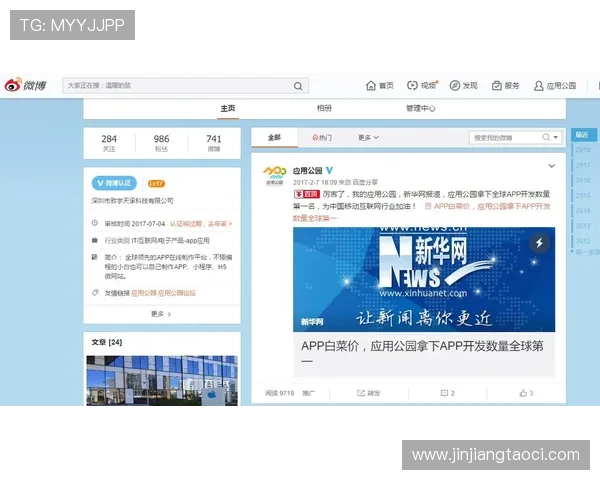The image size is (600, 480).
Task: Click 深圳市敦李天承科技有限公司 company name
Action: point(132,201)
